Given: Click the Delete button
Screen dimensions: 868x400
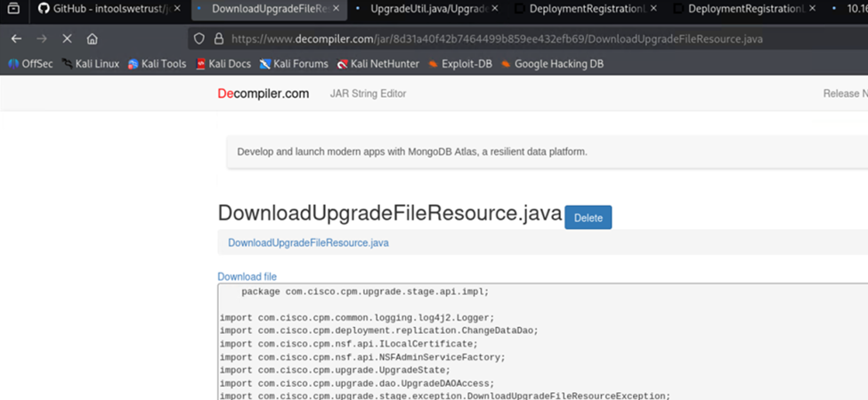Looking at the screenshot, I should tap(588, 218).
